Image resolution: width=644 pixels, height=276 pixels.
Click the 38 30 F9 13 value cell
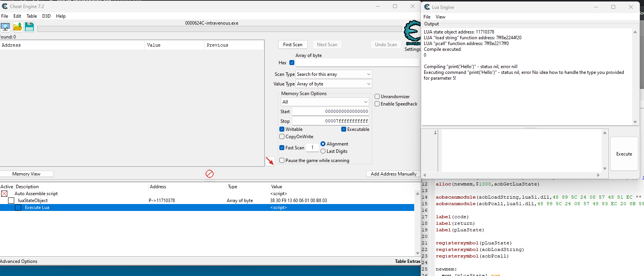tap(299, 201)
